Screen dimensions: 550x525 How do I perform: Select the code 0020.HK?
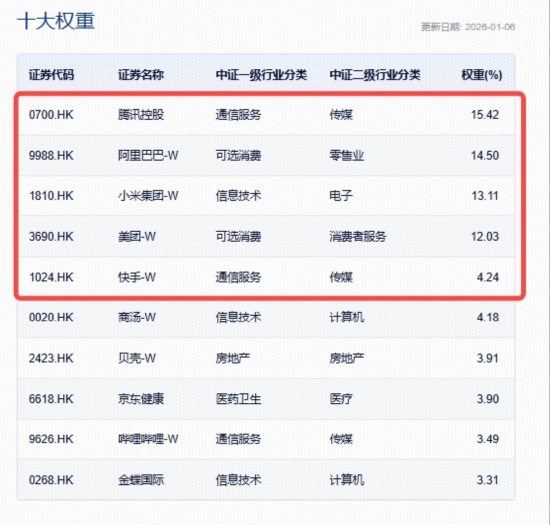[x=51, y=317]
